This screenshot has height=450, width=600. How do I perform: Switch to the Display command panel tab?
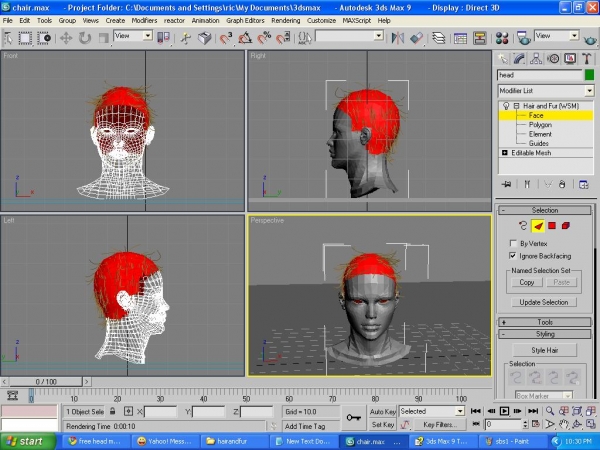tap(570, 59)
